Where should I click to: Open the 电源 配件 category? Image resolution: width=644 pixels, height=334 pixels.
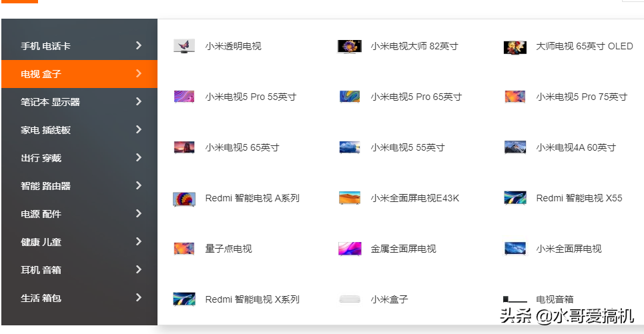[79, 214]
